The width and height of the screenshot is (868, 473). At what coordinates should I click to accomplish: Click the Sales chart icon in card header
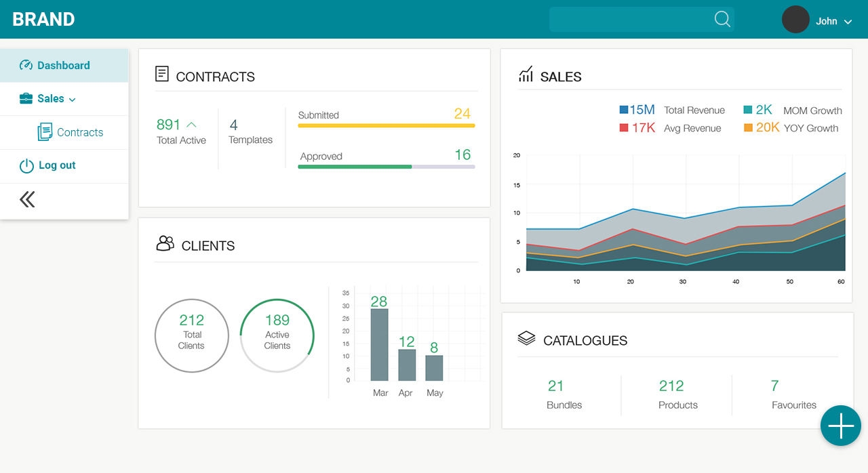[526, 74]
